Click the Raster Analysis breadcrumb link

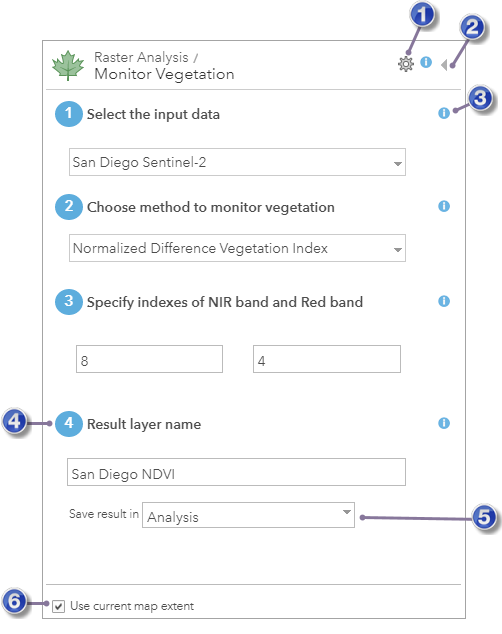pos(141,57)
